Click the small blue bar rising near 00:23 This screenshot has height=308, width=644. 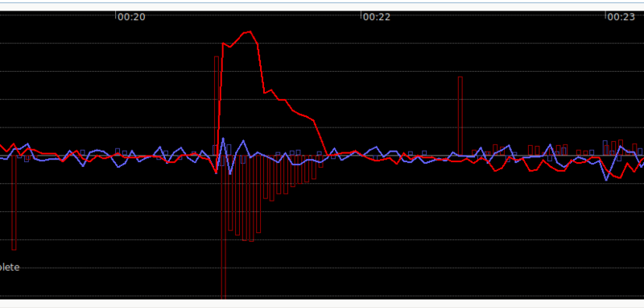[605, 148]
